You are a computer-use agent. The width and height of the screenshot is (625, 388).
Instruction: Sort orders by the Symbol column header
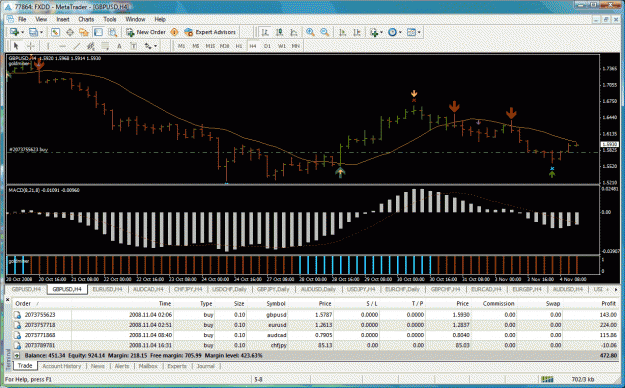[x=276, y=303]
